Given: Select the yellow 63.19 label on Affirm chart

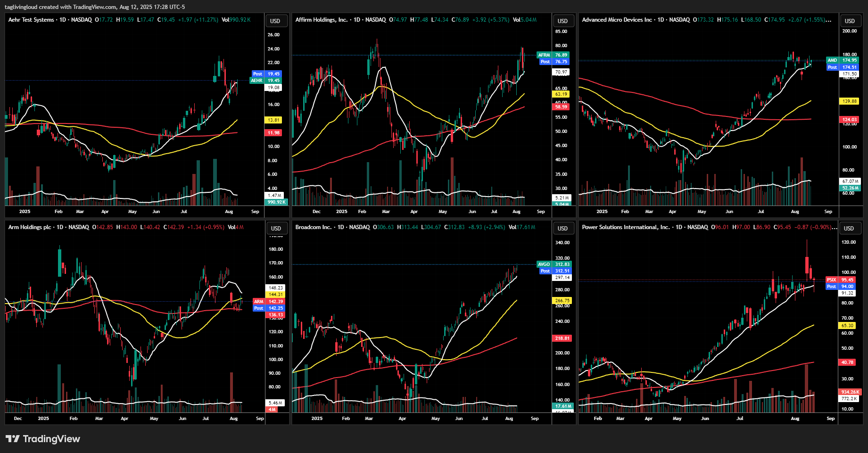Looking at the screenshot, I should tap(561, 94).
